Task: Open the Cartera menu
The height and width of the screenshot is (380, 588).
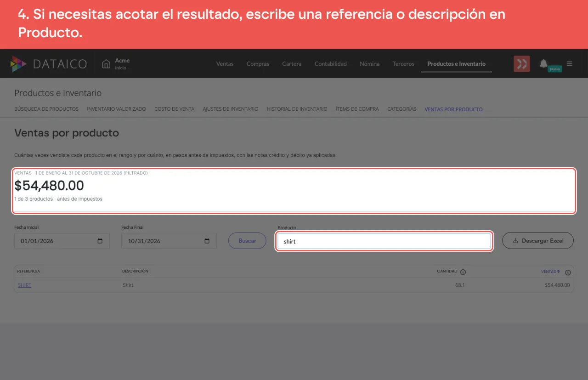Action: click(x=292, y=64)
